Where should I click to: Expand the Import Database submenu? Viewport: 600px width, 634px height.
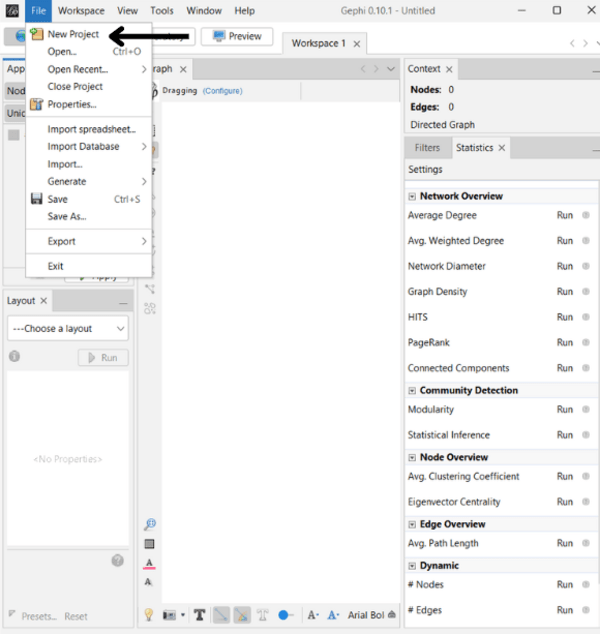pos(87,146)
